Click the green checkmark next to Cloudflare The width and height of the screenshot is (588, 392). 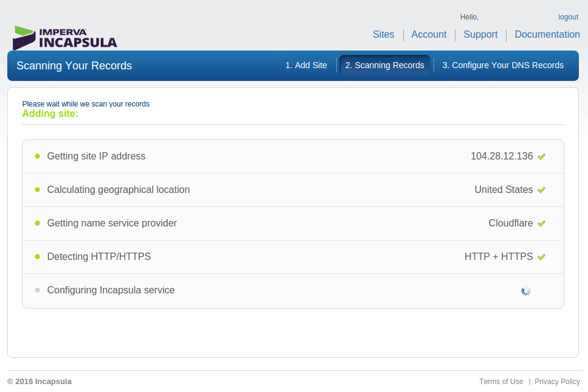click(x=541, y=223)
